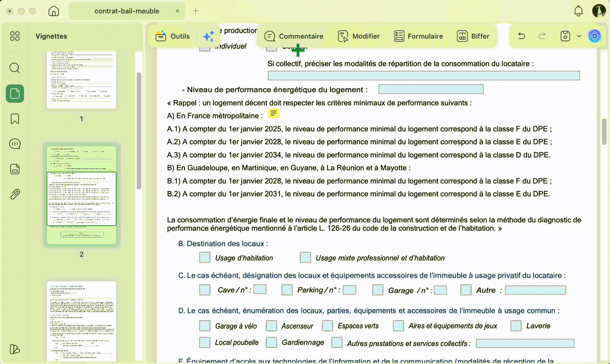Click the 'B. Destination des locaux' heading
610x364 pixels.
pyautogui.click(x=223, y=244)
